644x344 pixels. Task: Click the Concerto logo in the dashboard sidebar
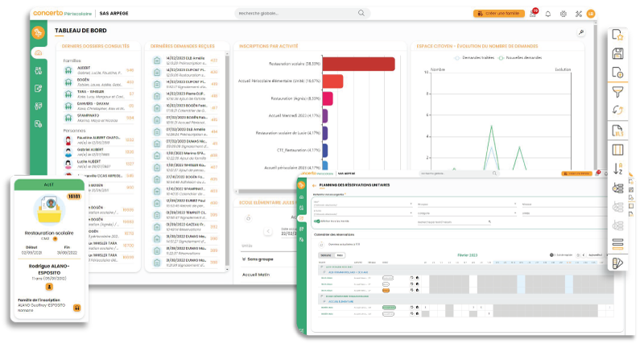38,32
